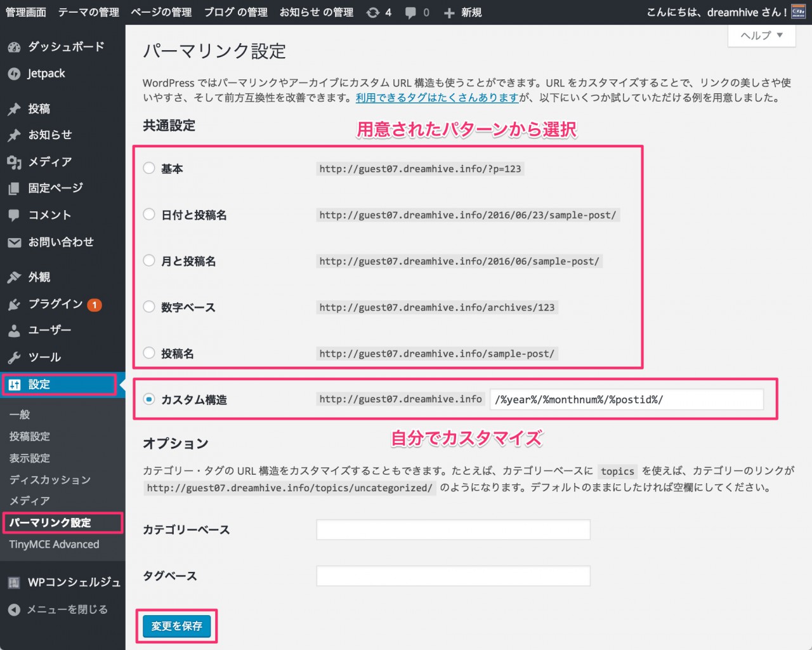Screen dimensions: 812x650
Task: Open Jetpack via its sidebar icon
Action: (x=14, y=74)
